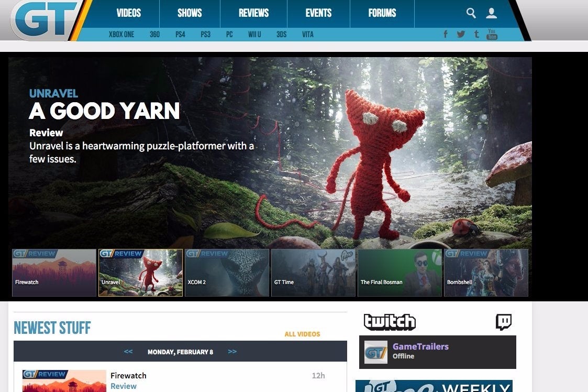Visit the YouTube icon

tap(492, 34)
